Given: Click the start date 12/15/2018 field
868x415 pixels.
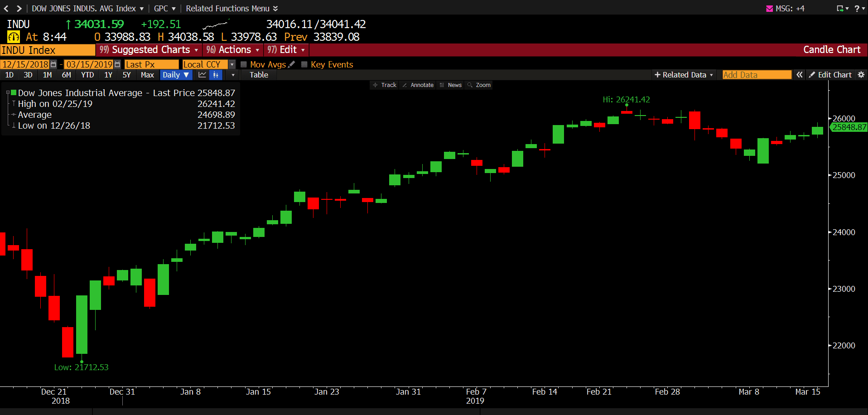Looking at the screenshot, I should pyautogui.click(x=25, y=64).
